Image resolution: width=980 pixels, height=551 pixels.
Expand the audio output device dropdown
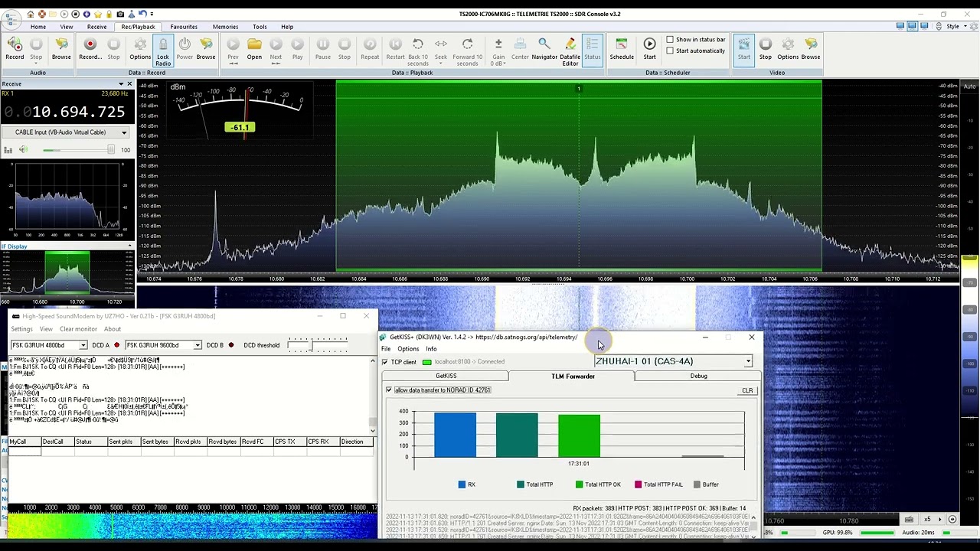click(123, 132)
